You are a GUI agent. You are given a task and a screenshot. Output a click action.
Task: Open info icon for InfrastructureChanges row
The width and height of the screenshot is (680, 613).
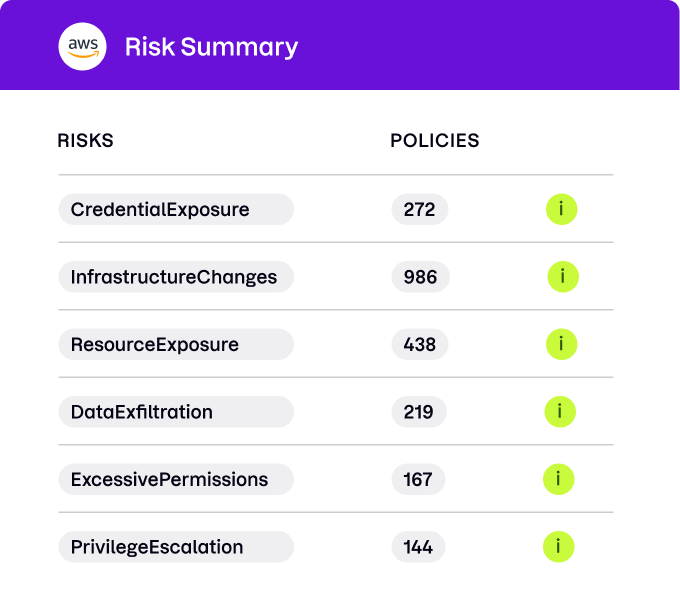[x=563, y=277]
